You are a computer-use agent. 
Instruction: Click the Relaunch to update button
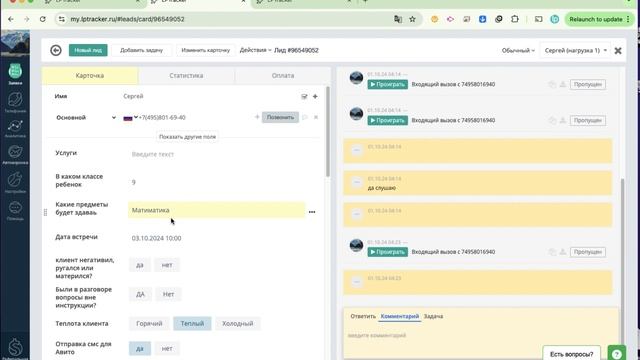click(x=599, y=19)
